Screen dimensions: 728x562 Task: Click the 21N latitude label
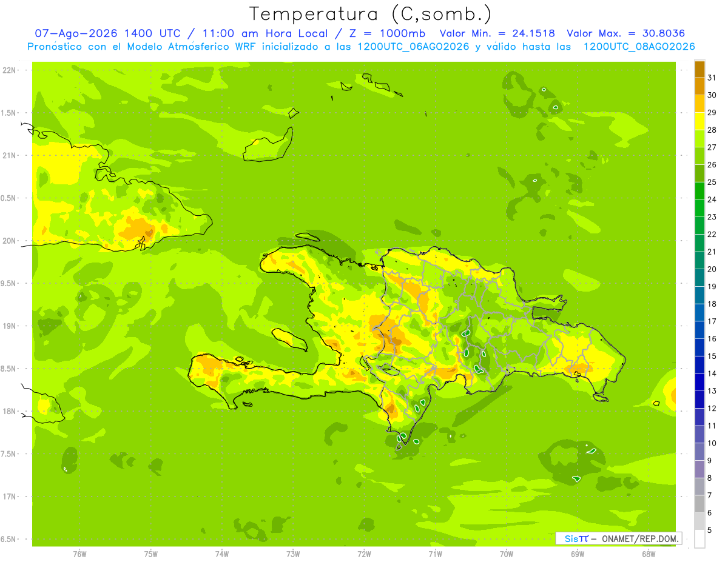point(9,155)
